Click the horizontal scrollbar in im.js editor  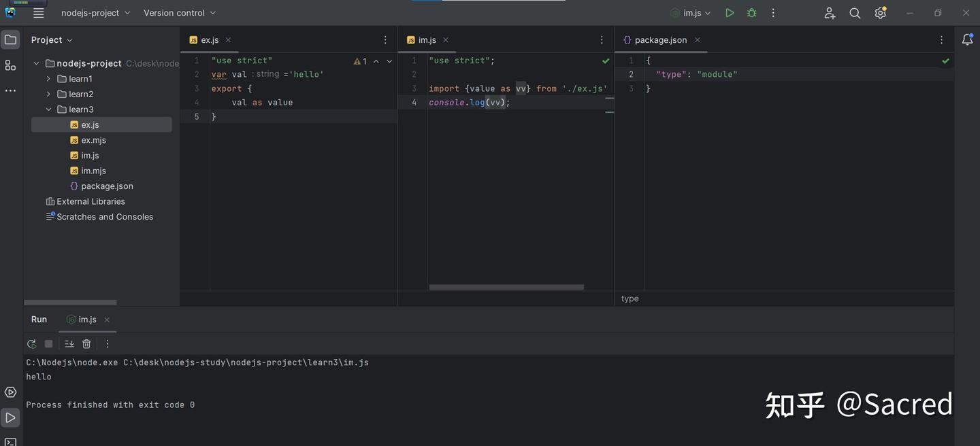coord(506,287)
